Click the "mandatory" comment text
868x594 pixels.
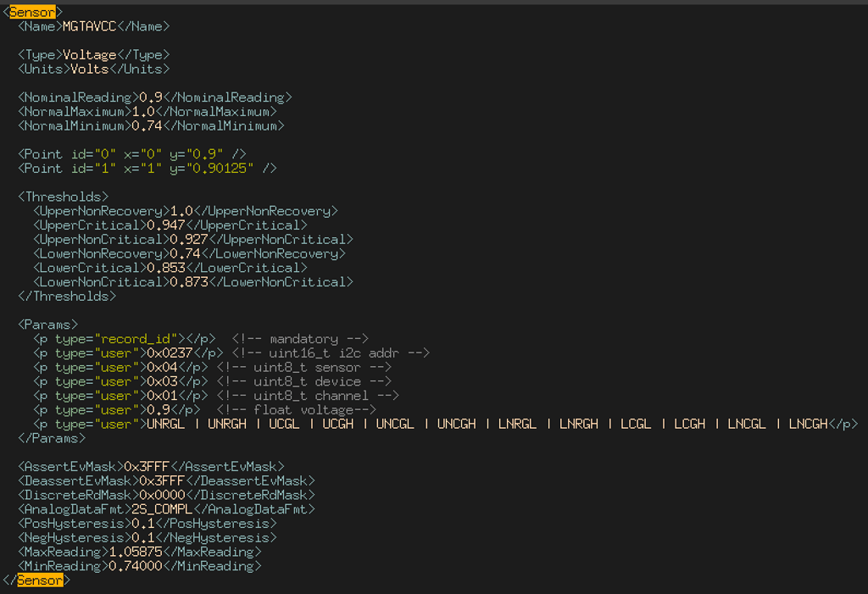click(304, 339)
